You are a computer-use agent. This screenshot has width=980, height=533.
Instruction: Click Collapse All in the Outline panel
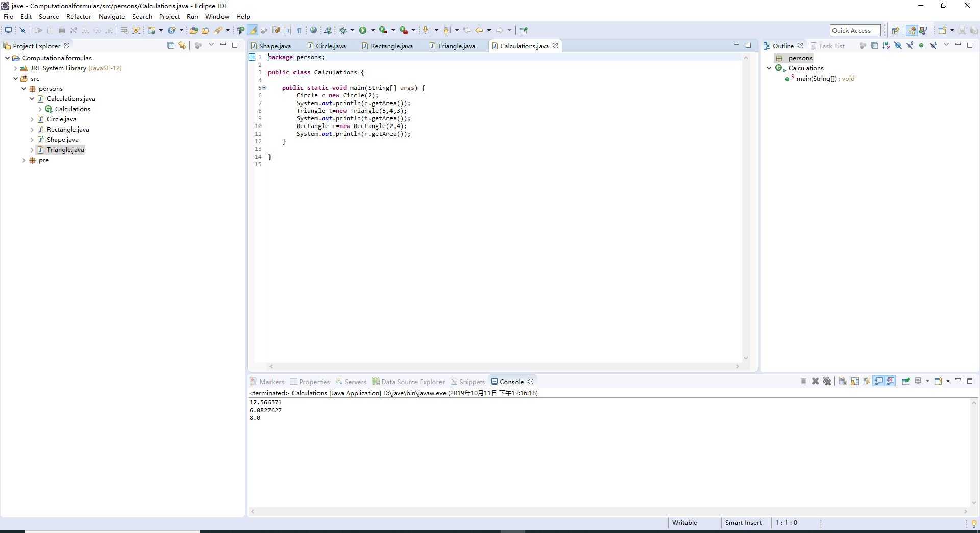[x=874, y=45]
